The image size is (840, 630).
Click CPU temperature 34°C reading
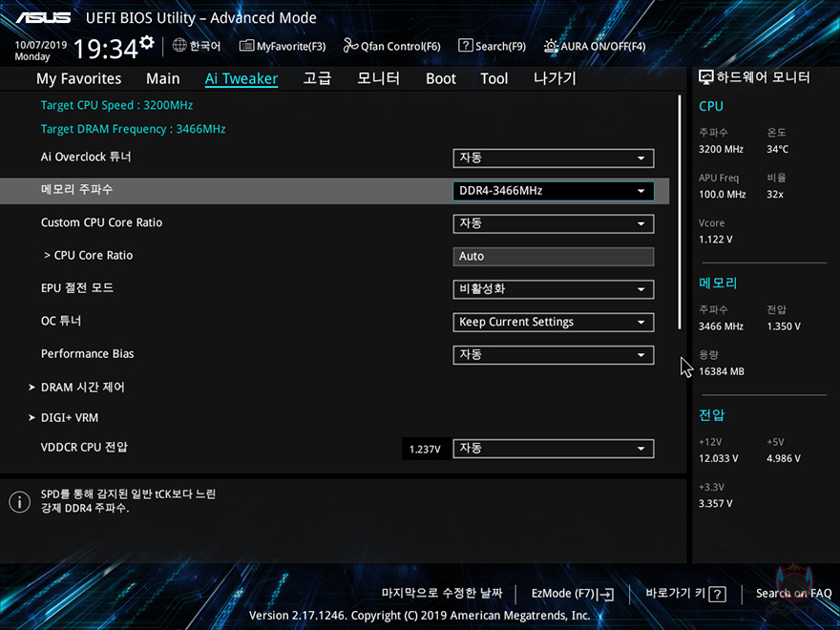(x=777, y=149)
